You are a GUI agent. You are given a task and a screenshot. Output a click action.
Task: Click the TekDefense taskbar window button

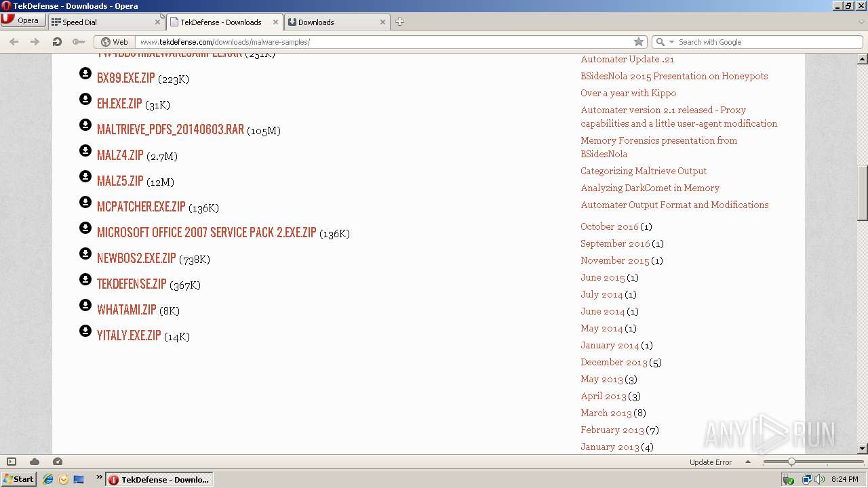click(160, 479)
